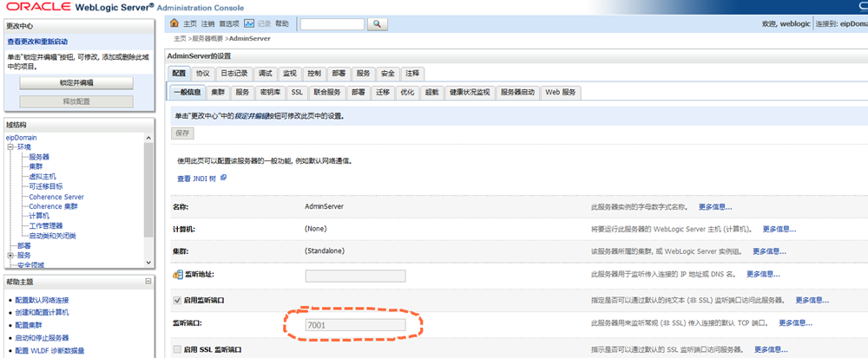Click domain tree scrollbar down arrow
Image resolution: width=868 pixels, height=358 pixels.
click(x=148, y=262)
